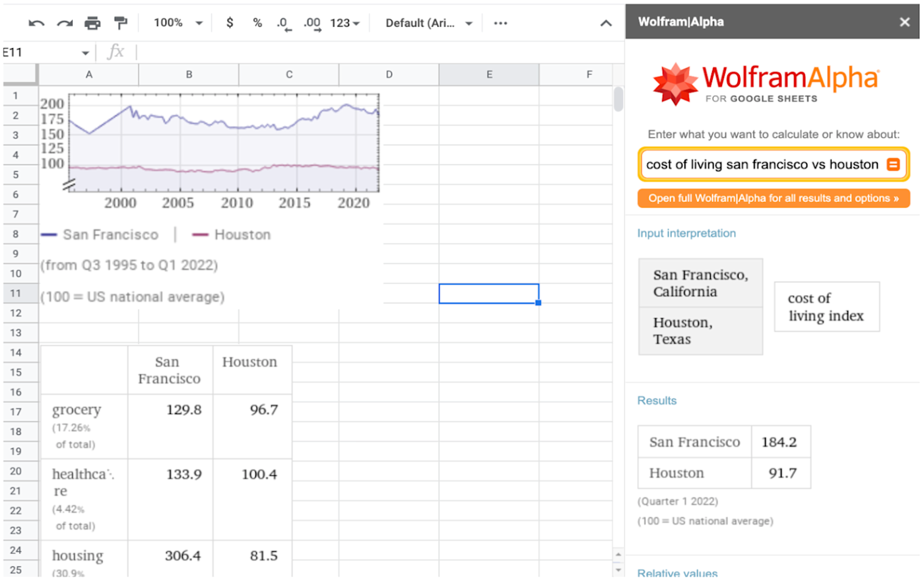Click the WolframAlpha for Google Sheets logo
The height and width of the screenshot is (581, 924).
(x=766, y=84)
